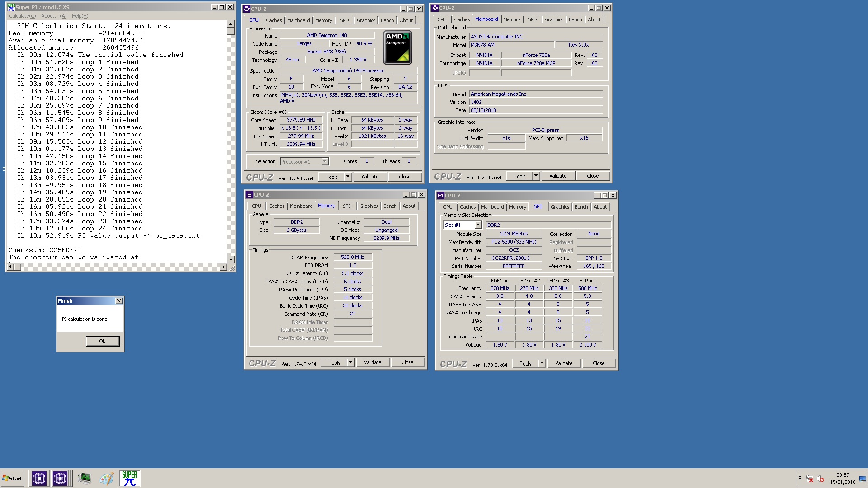Open the Paint palette taskbar icon
This screenshot has height=488, width=868.
(107, 479)
